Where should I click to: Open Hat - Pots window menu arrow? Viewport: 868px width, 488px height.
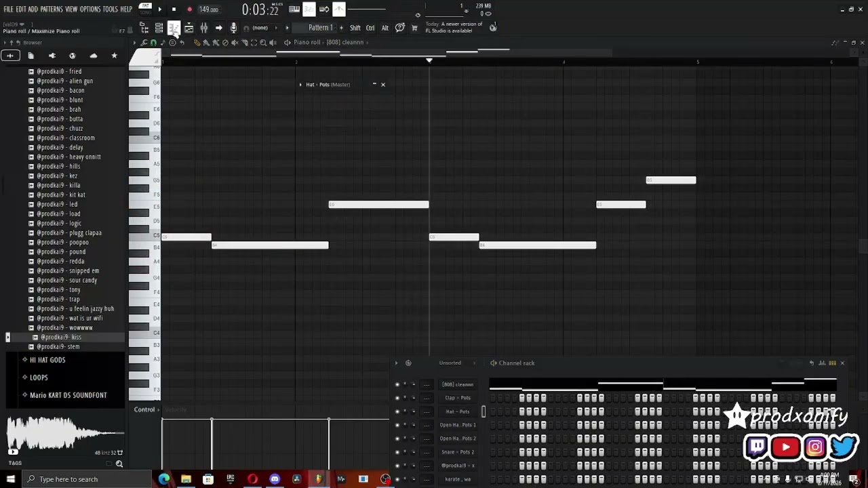coord(301,85)
